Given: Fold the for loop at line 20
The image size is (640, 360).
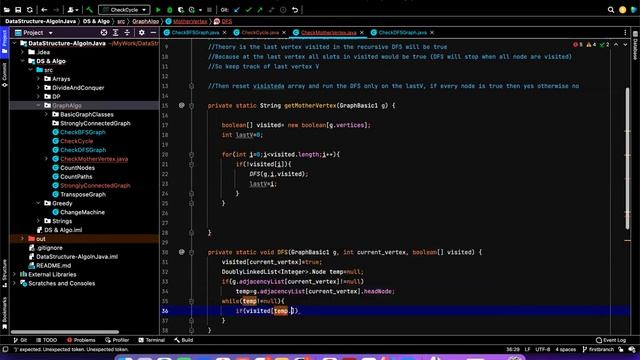Looking at the screenshot, I should [x=191, y=154].
